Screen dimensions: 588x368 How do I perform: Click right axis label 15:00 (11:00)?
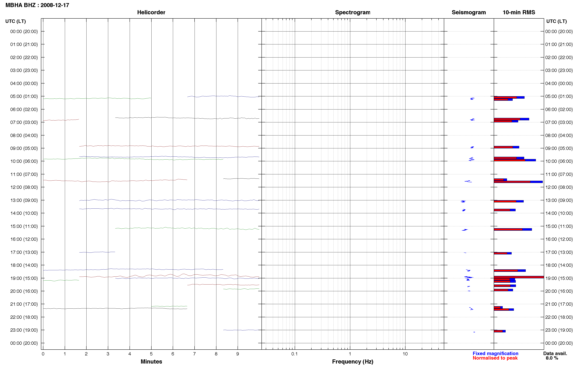point(559,226)
